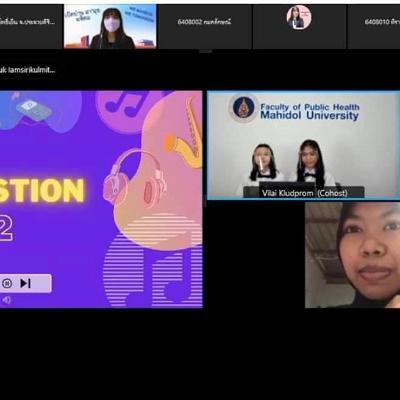Pause the audio clip on the slide
Viewport: 400px width, 400px height.
click(7, 283)
